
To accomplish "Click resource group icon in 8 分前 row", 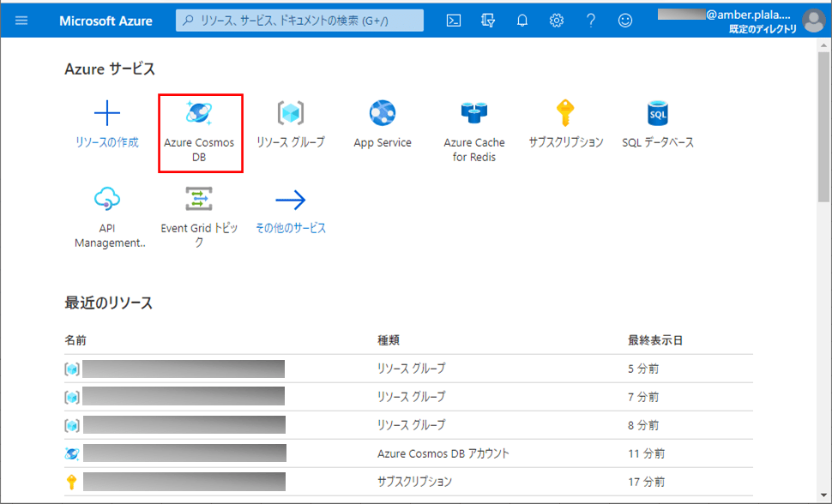I will (72, 425).
